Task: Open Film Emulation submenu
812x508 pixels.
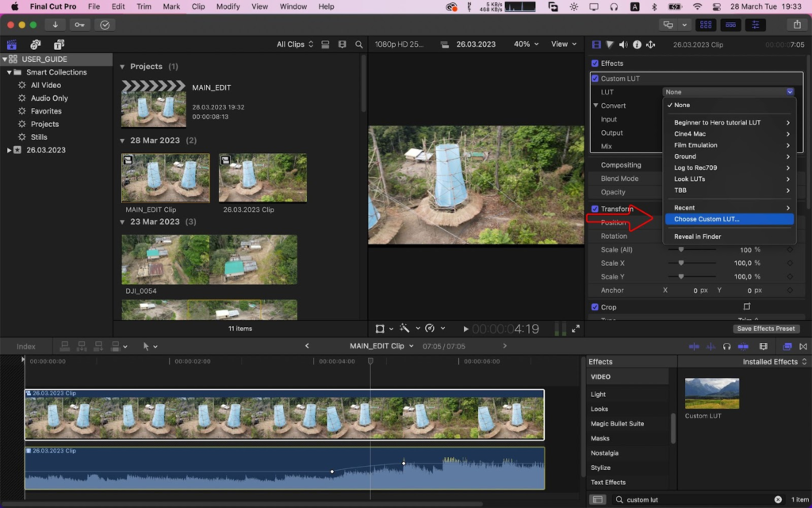Action: [730, 145]
